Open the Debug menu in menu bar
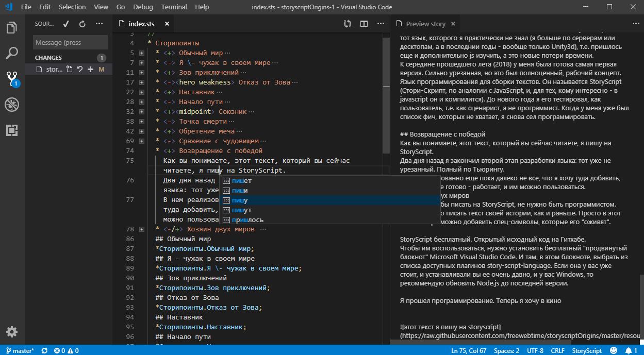The image size is (644, 355). coord(143,7)
